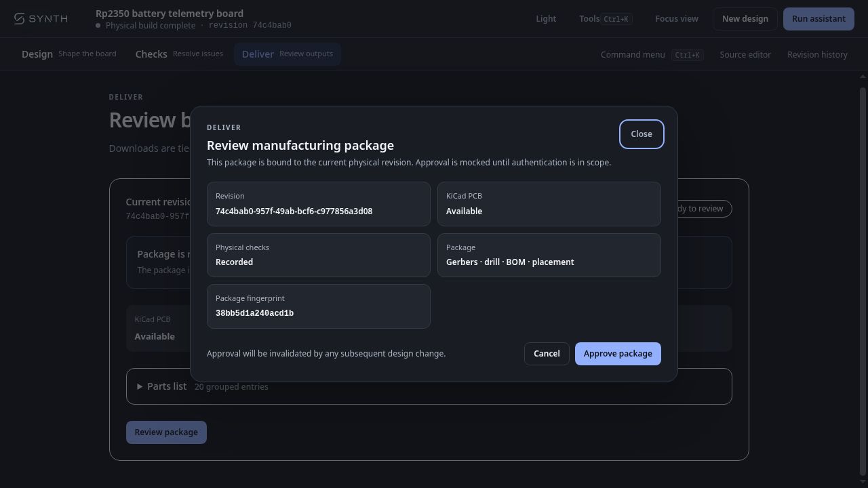Open Tools menu in header
868x488 pixels.
[x=606, y=18]
